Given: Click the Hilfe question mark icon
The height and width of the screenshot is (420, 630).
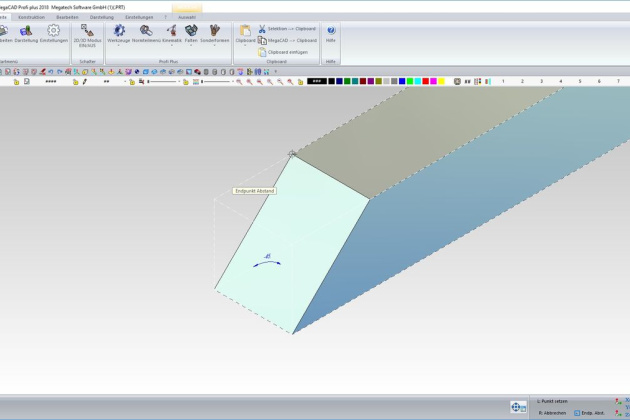Looking at the screenshot, I should point(331,34).
